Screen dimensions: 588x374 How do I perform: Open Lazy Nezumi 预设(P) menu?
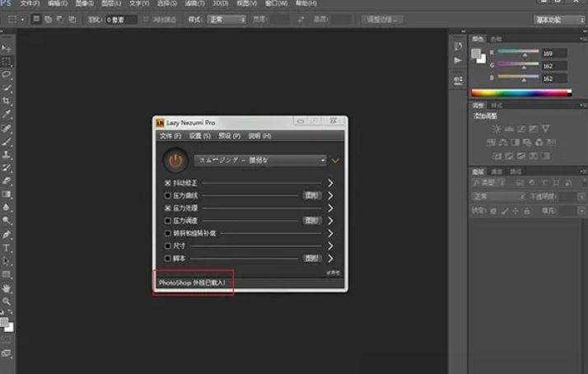tap(229, 136)
